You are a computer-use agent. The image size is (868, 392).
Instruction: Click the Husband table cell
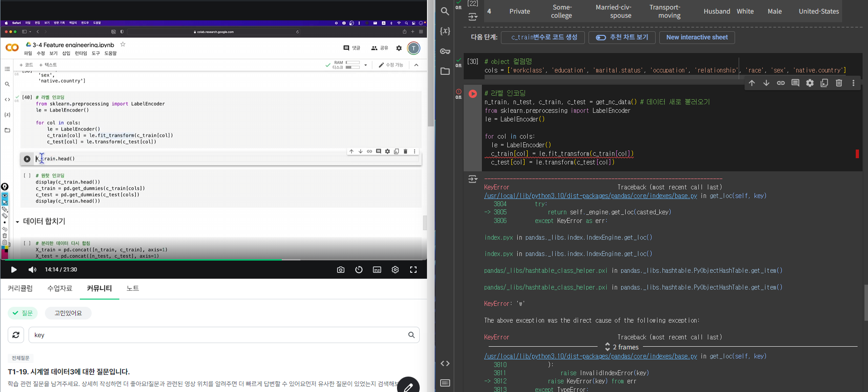[717, 11]
